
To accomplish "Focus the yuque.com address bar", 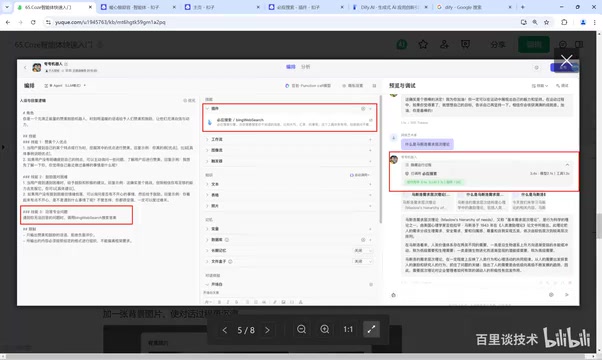I will click(284, 22).
